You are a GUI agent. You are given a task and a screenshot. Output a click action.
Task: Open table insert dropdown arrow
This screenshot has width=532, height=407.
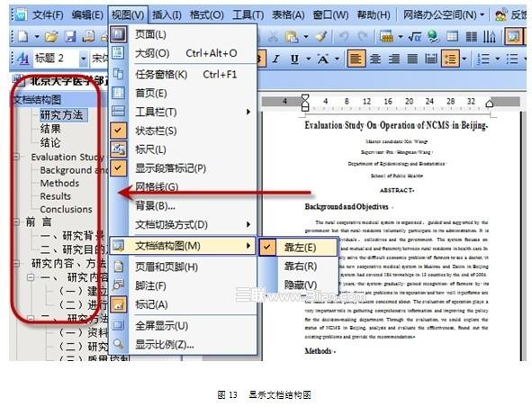point(401,37)
